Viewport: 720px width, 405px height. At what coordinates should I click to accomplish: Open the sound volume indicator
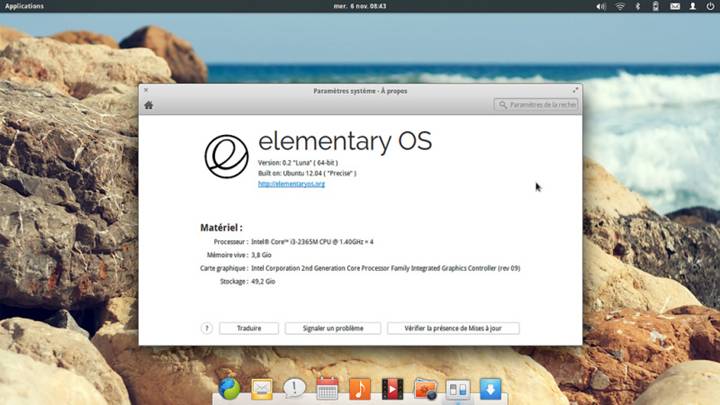point(601,6)
